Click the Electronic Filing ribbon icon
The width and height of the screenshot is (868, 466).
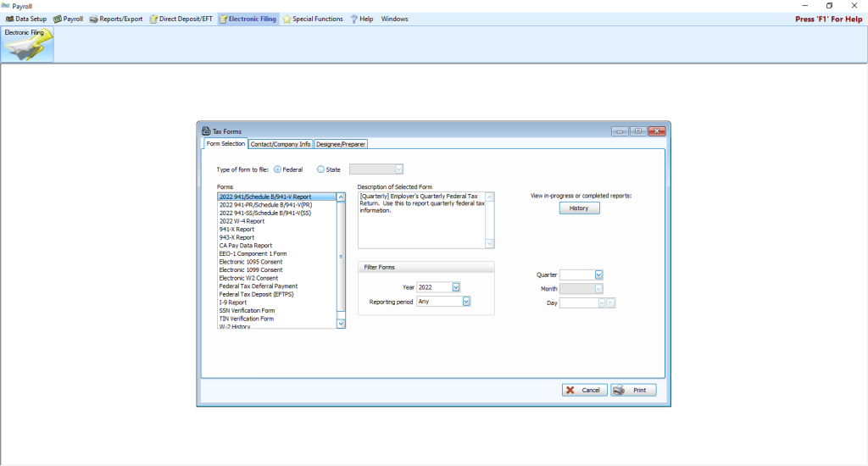point(27,45)
